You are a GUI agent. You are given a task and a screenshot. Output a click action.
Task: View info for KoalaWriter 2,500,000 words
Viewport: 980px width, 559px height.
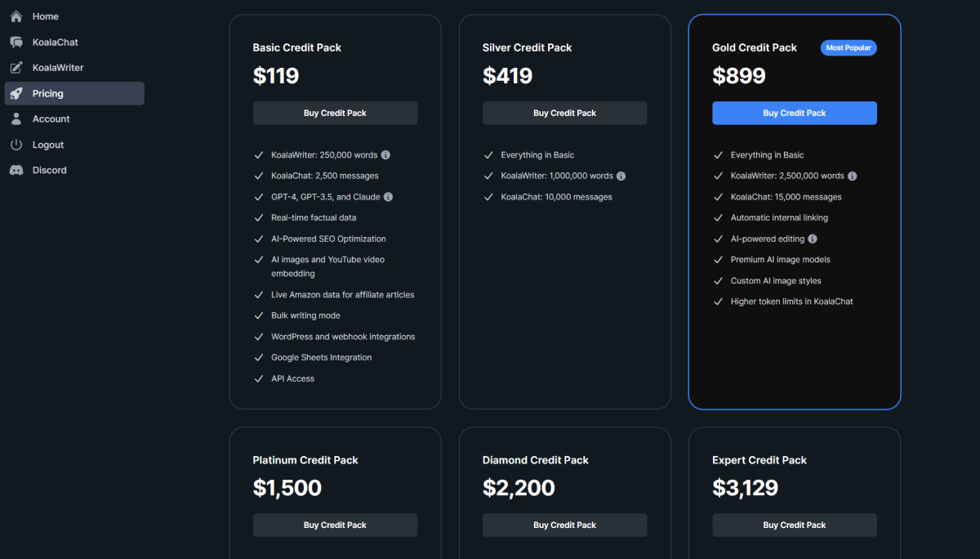pos(852,175)
